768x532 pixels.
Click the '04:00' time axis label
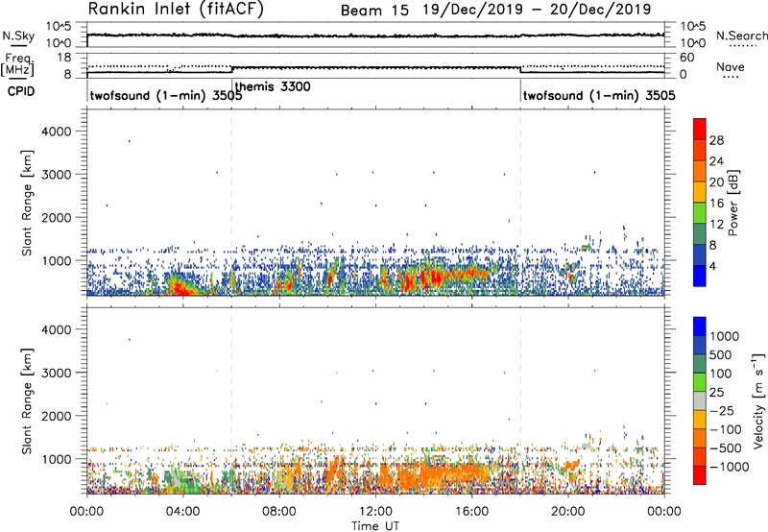click(x=182, y=512)
